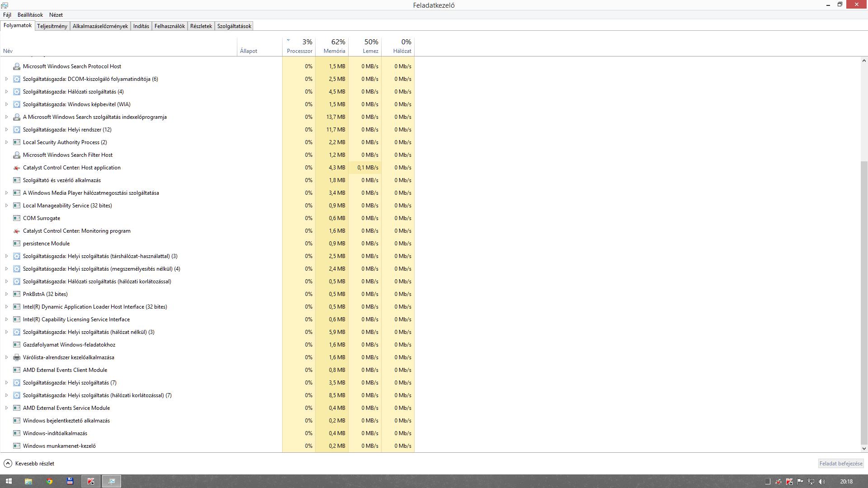Select the Windows-indítóalkalmazás process
The width and height of the screenshot is (868, 488).
207,433
